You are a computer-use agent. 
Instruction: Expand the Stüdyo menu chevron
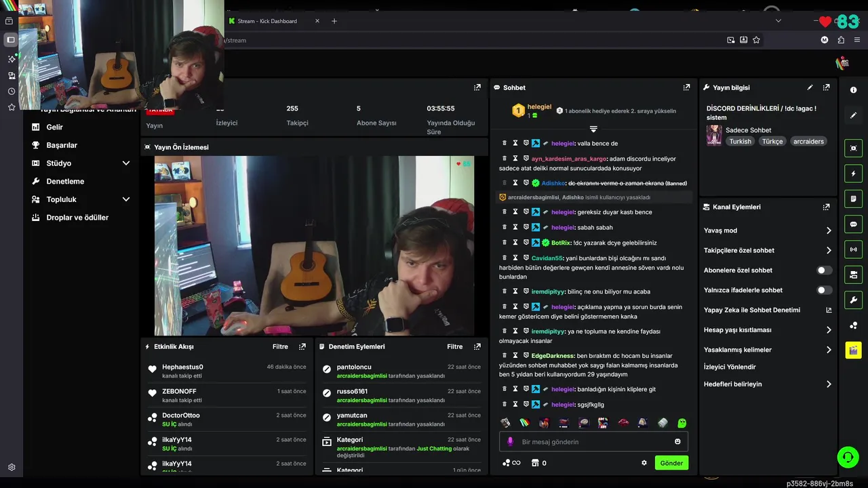pos(125,163)
